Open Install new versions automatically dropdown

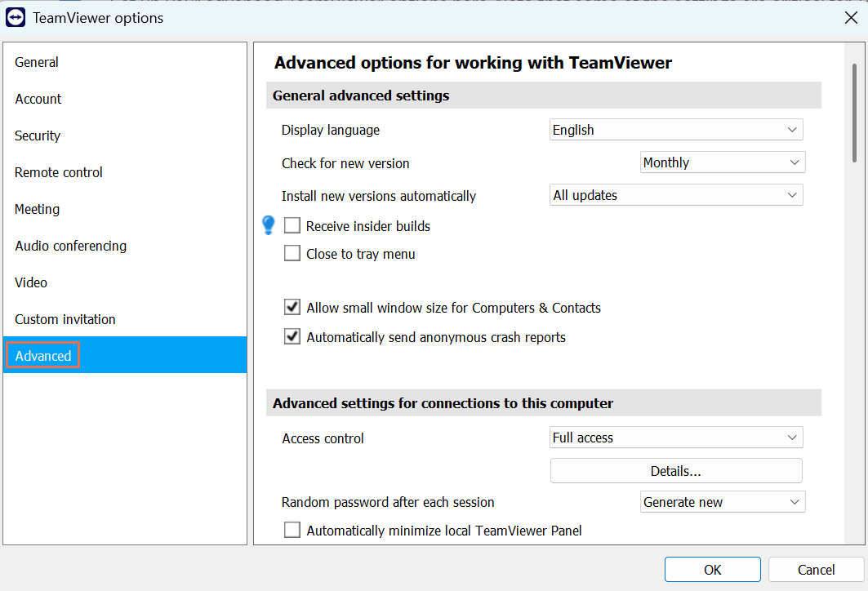(676, 195)
